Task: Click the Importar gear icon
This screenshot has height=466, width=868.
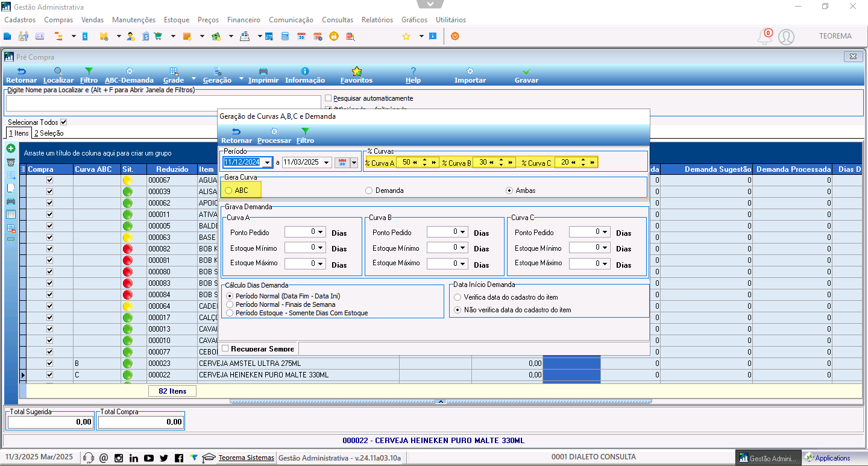Action: coord(470,71)
